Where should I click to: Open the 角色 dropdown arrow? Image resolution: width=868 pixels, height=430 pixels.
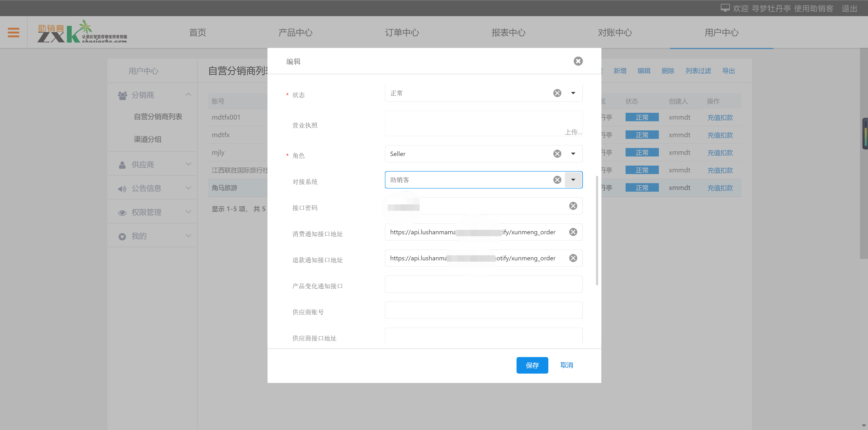tap(573, 154)
